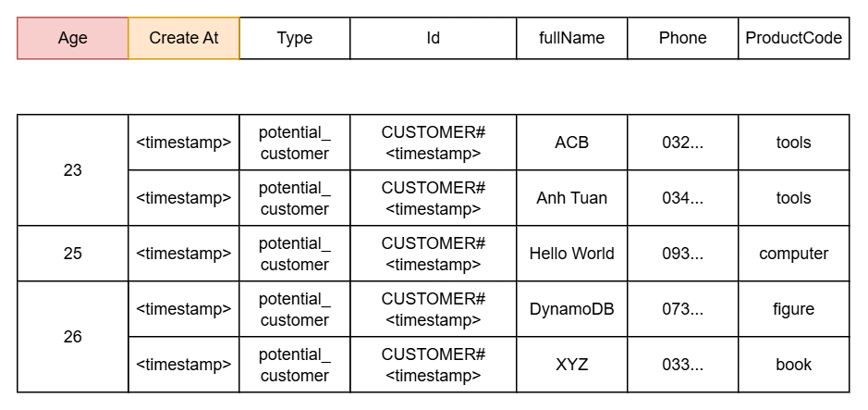
Task: Click the XYZ name cell
Action: 571,365
